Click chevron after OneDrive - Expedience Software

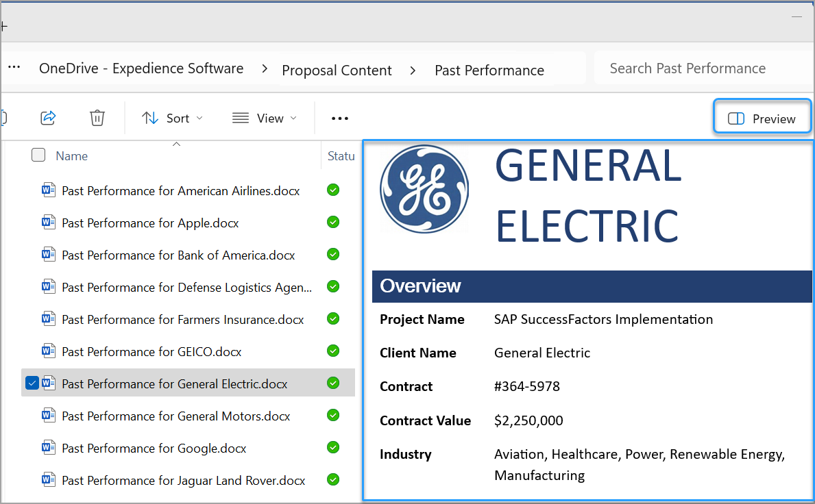click(264, 69)
